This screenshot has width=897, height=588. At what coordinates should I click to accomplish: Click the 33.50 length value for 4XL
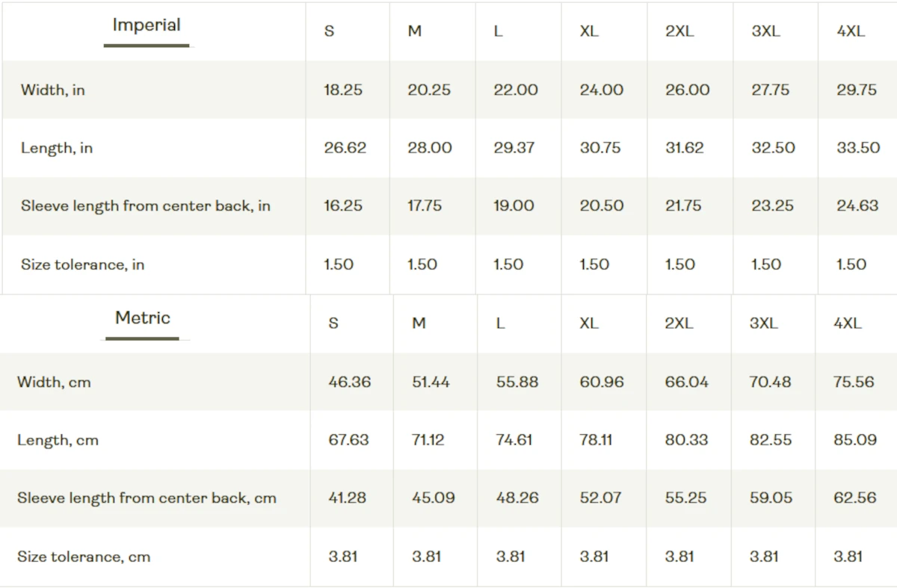coord(858,148)
